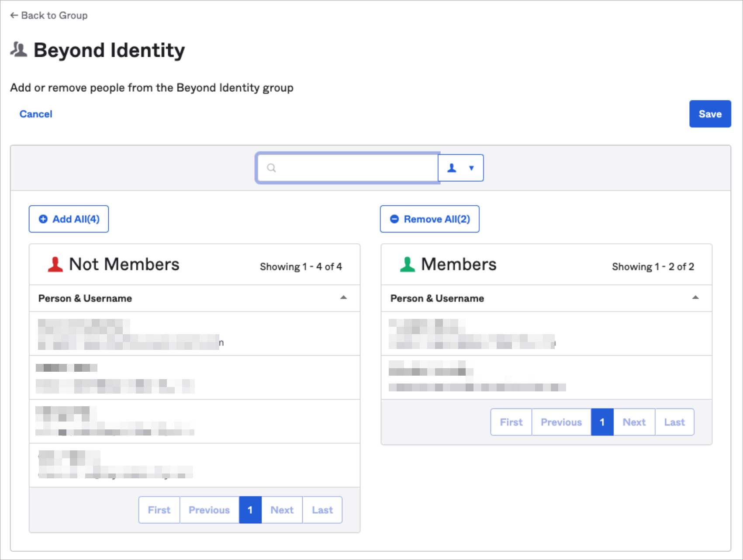Select second person in Members list

[x=546, y=377]
